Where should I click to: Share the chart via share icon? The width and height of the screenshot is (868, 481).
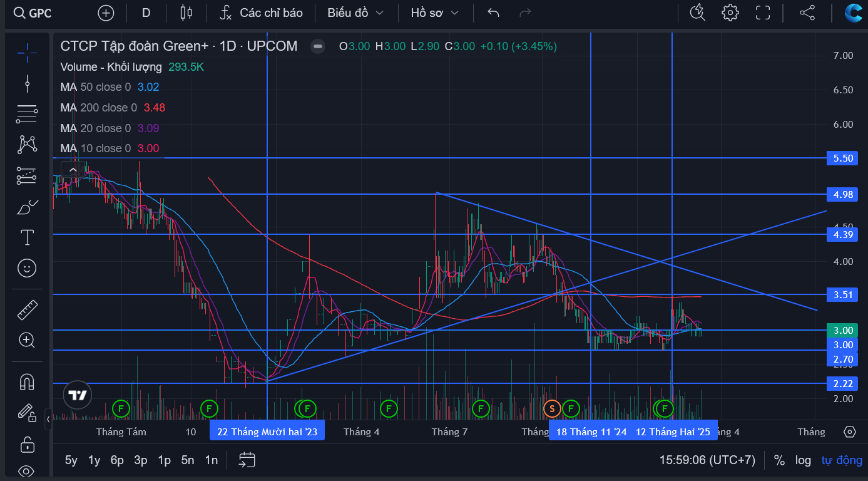807,13
